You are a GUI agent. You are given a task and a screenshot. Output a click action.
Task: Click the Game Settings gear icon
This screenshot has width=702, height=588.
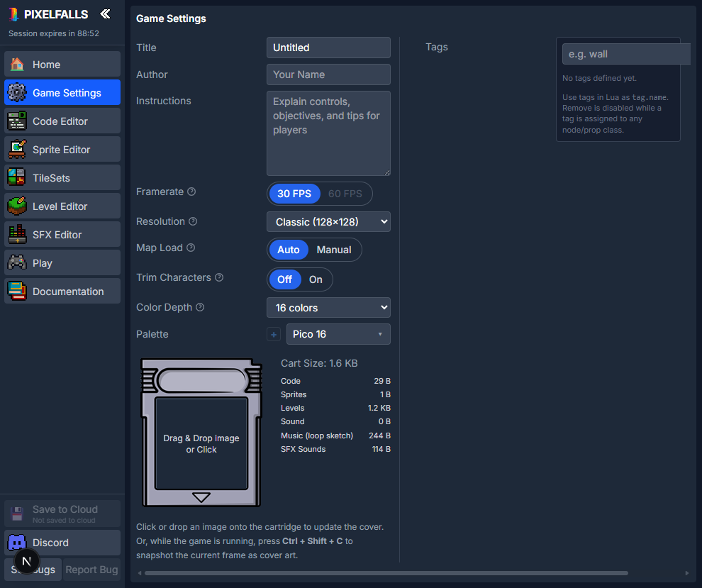point(17,93)
